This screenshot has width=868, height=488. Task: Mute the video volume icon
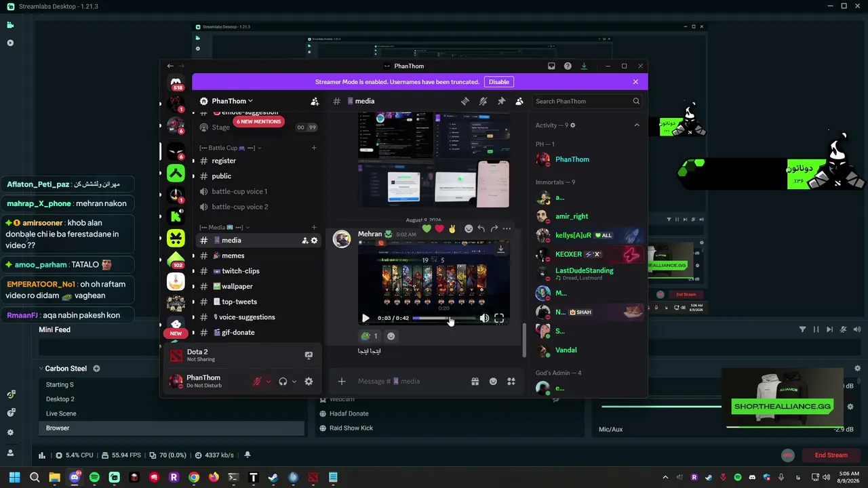tap(484, 318)
